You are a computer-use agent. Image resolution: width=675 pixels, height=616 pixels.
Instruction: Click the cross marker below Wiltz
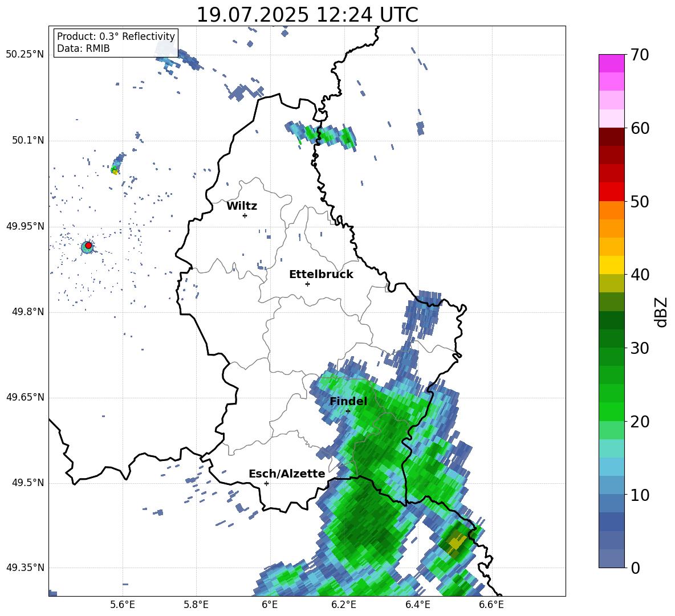pos(245,215)
